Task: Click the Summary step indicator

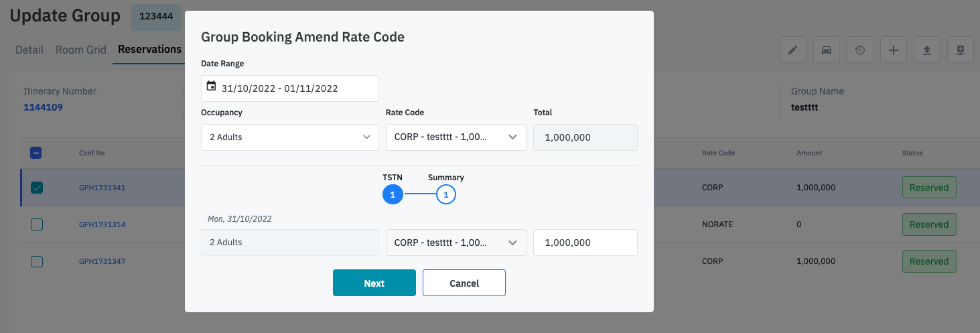Action: tap(446, 194)
